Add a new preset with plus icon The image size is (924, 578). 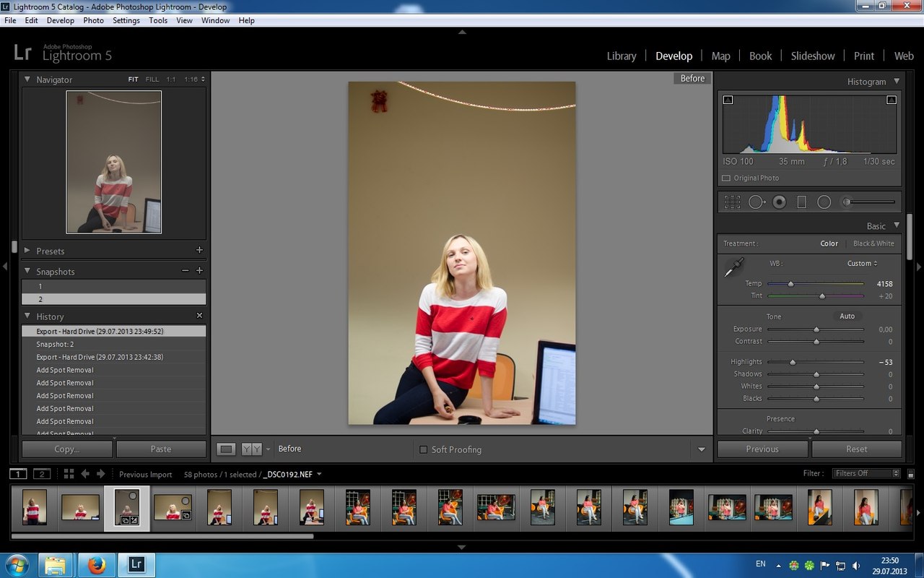pyautogui.click(x=199, y=251)
